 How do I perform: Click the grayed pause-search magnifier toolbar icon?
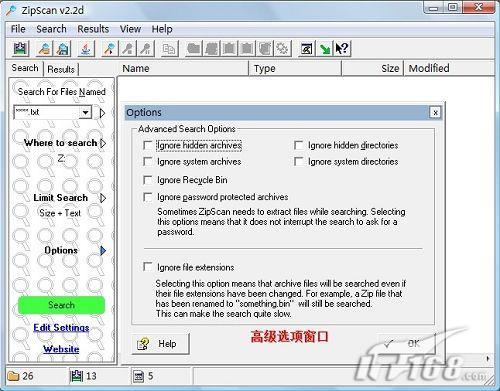pos(145,49)
